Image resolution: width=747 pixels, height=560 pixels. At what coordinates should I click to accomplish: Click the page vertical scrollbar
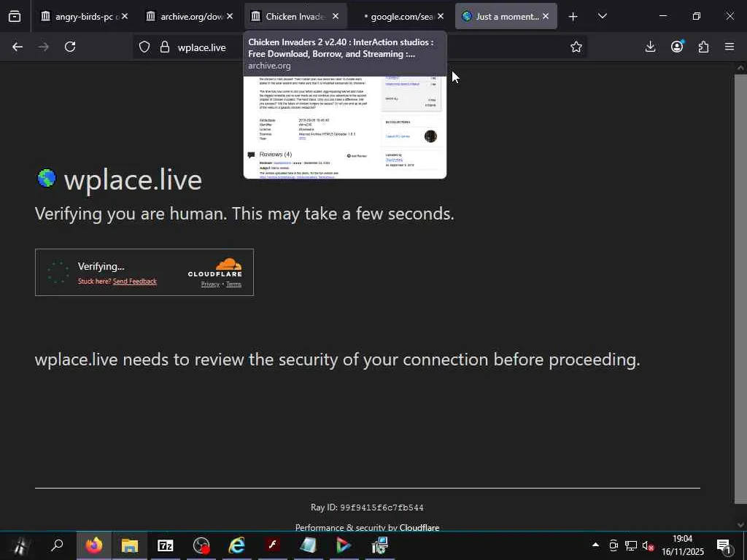coord(740,289)
